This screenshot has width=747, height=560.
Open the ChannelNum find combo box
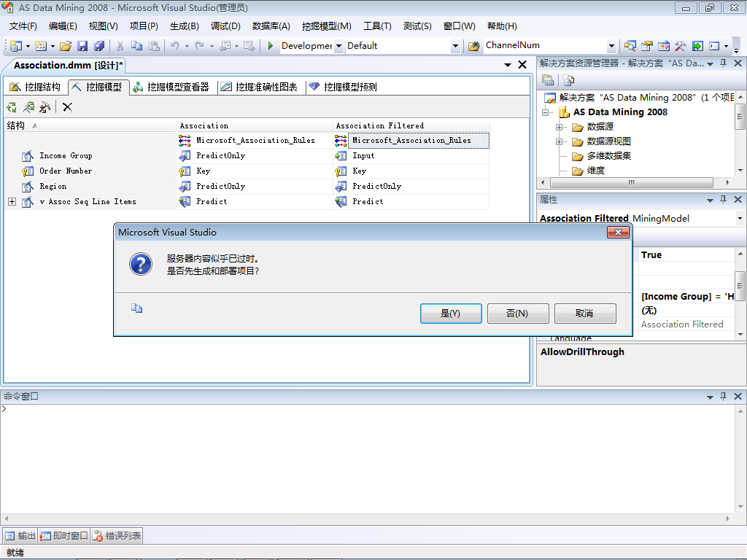tap(612, 46)
